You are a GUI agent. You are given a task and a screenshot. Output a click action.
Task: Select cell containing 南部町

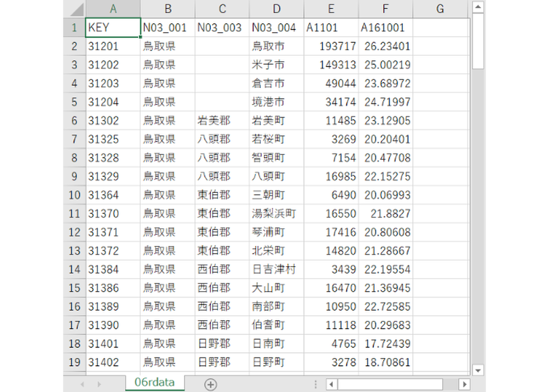[277, 306]
